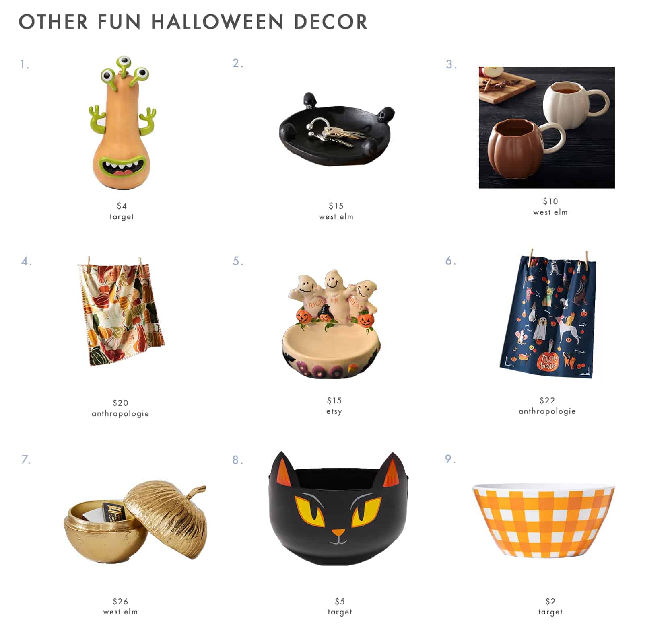Follow target link under black cat bowl
This screenshot has width=672, height=635.
(340, 612)
